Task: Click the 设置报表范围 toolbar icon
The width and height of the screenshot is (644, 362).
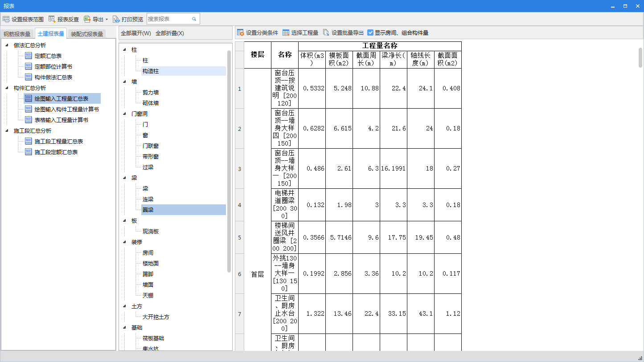Action: tap(6, 19)
